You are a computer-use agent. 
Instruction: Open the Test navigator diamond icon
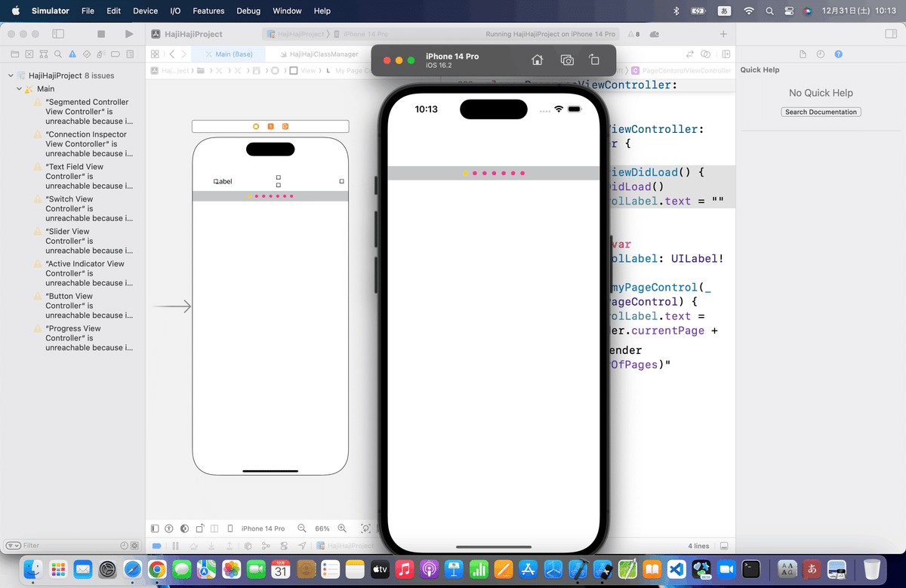(87, 54)
